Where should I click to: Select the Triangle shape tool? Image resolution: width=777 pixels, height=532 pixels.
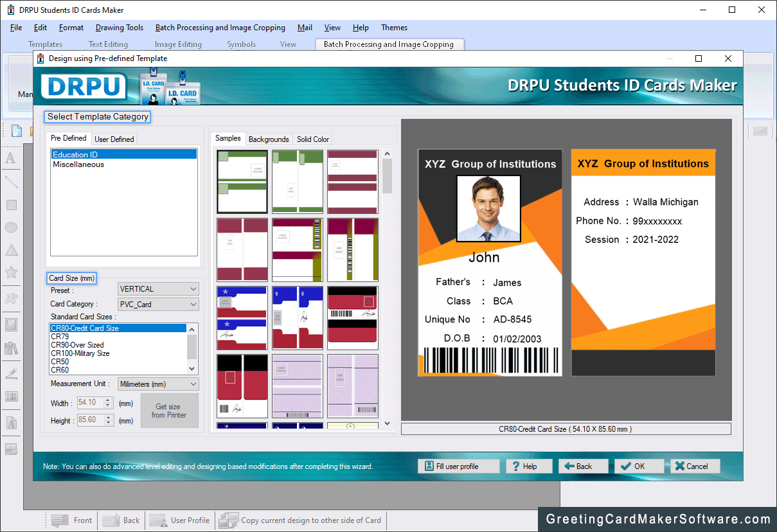[11, 250]
